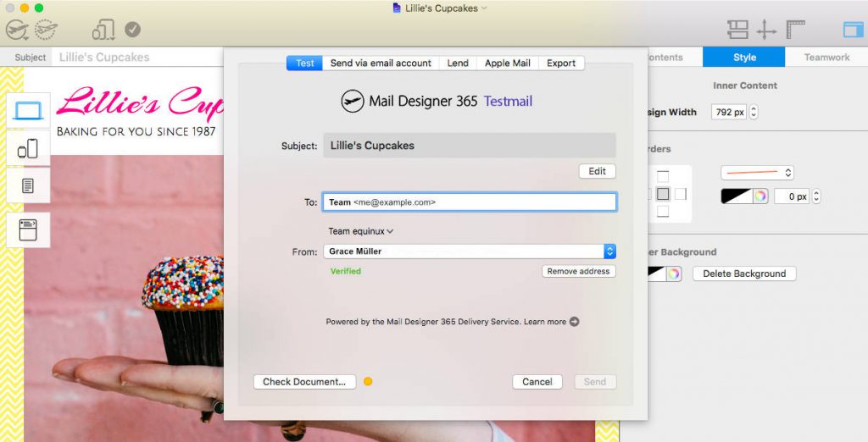This screenshot has height=442, width=868.
Task: Open the border color wheel picker
Action: [x=760, y=196]
